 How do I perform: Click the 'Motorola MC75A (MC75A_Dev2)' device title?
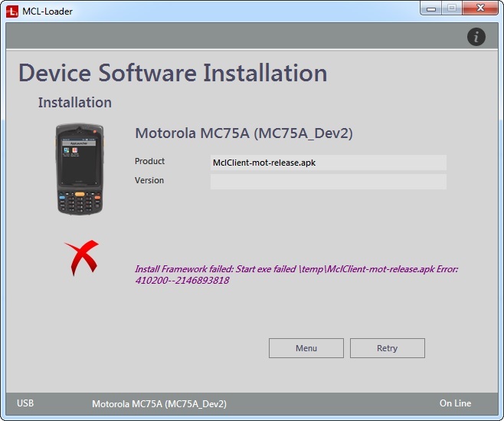[x=244, y=133]
